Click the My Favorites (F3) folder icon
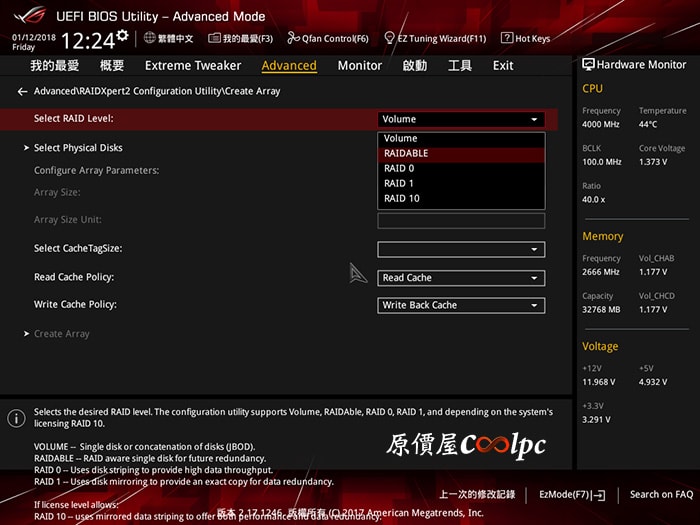 pos(214,38)
